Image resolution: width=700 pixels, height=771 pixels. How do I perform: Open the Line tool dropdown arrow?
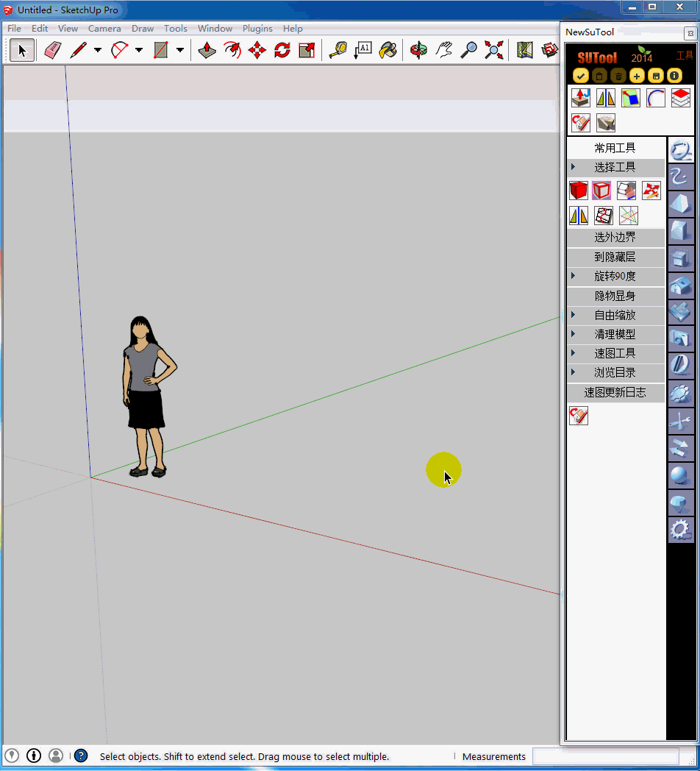click(98, 50)
